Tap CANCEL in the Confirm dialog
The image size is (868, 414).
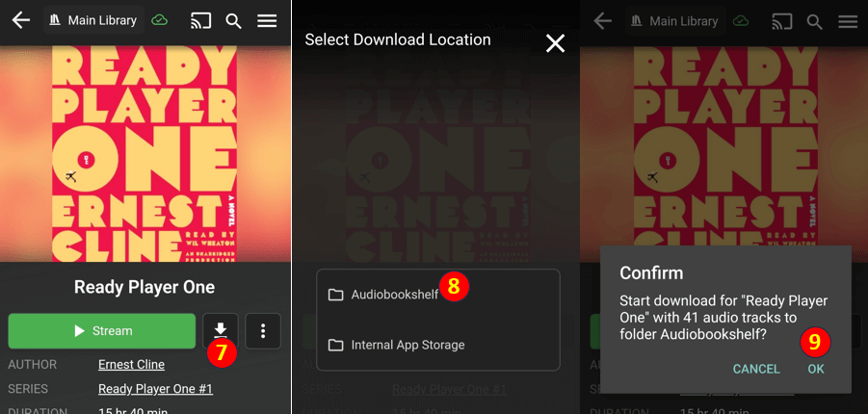click(756, 369)
